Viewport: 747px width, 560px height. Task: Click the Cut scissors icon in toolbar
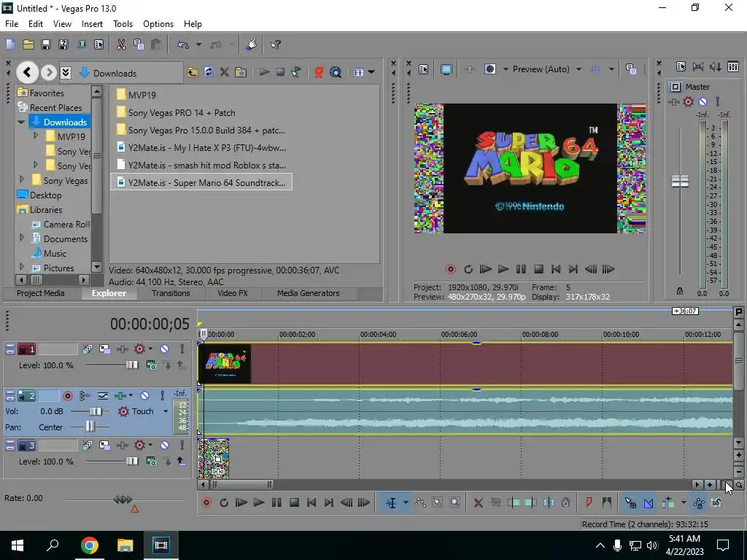[x=121, y=44]
